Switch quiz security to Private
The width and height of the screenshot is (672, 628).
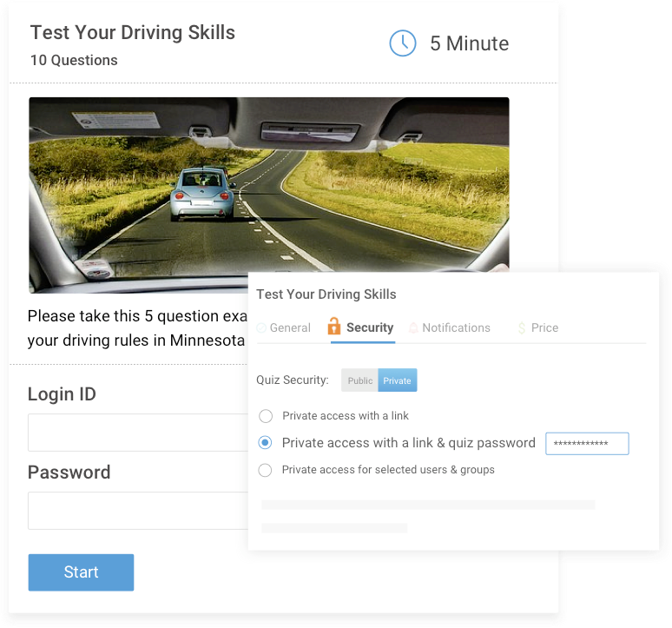coord(398,380)
